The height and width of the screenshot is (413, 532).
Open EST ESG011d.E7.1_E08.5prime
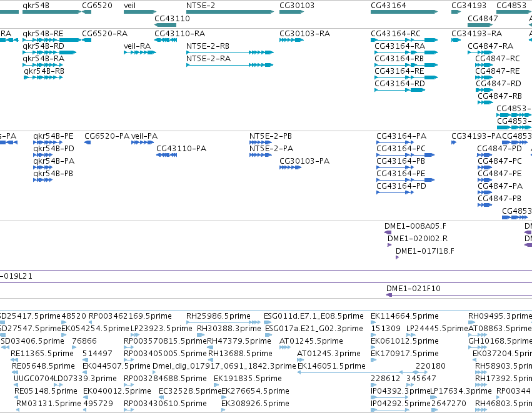point(313,316)
